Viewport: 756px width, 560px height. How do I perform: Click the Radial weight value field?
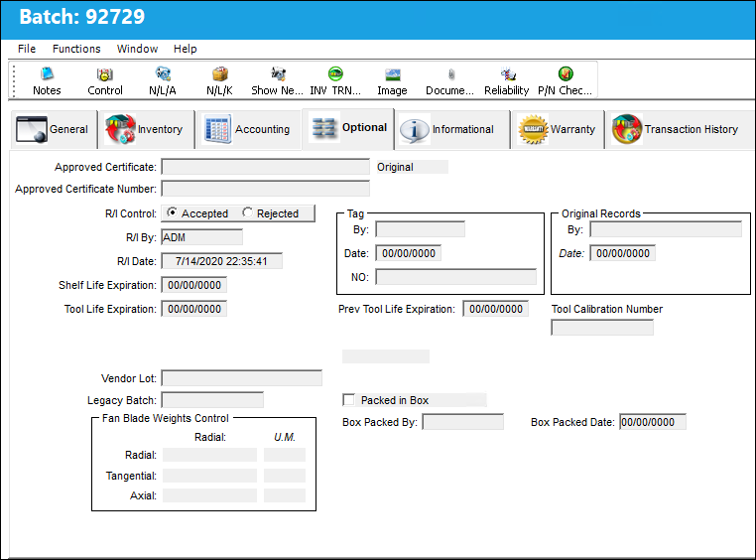(209, 455)
